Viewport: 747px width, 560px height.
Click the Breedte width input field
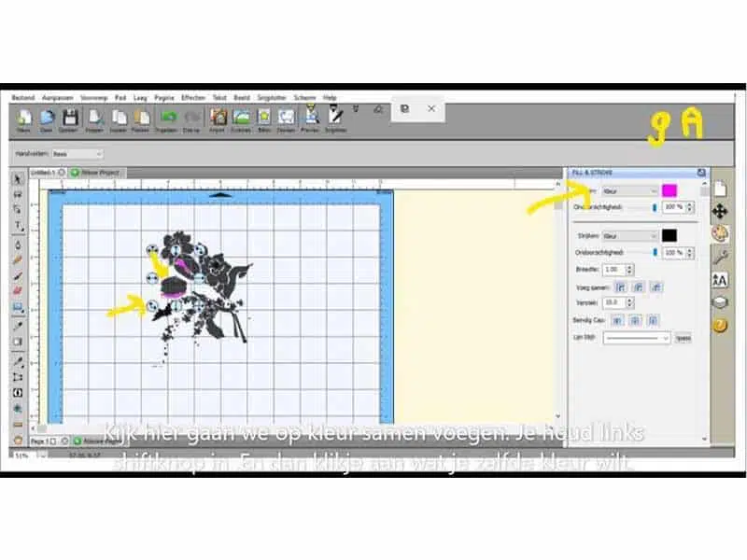click(614, 270)
